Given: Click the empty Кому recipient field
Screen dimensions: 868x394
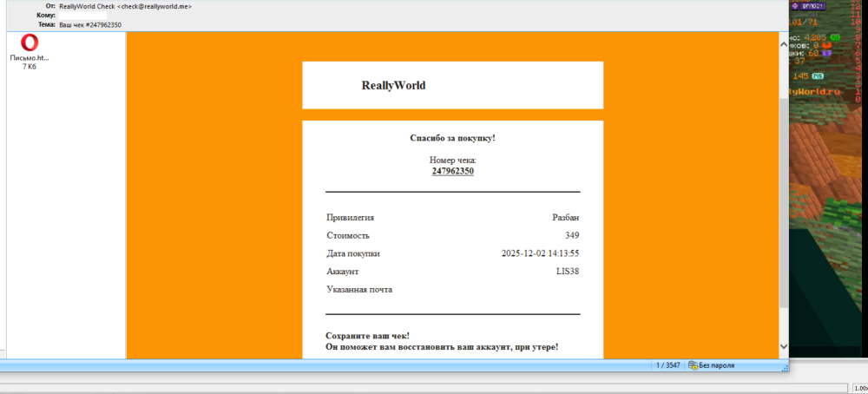Looking at the screenshot, I should 83,16.
